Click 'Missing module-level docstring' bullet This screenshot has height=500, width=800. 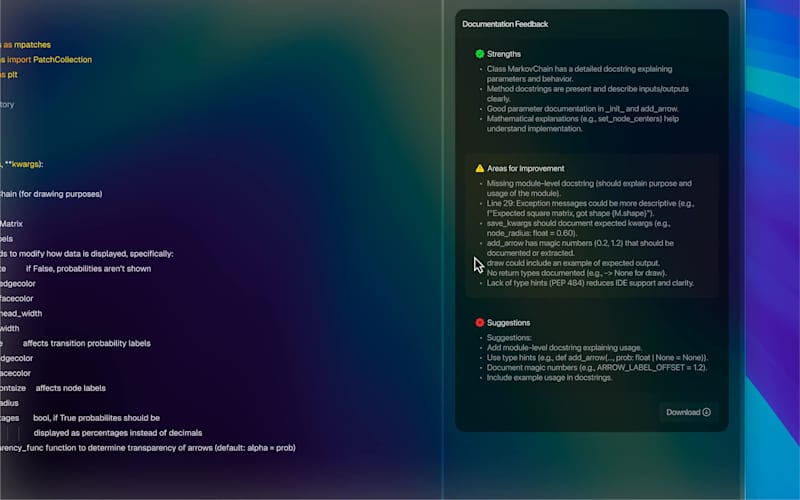click(589, 188)
